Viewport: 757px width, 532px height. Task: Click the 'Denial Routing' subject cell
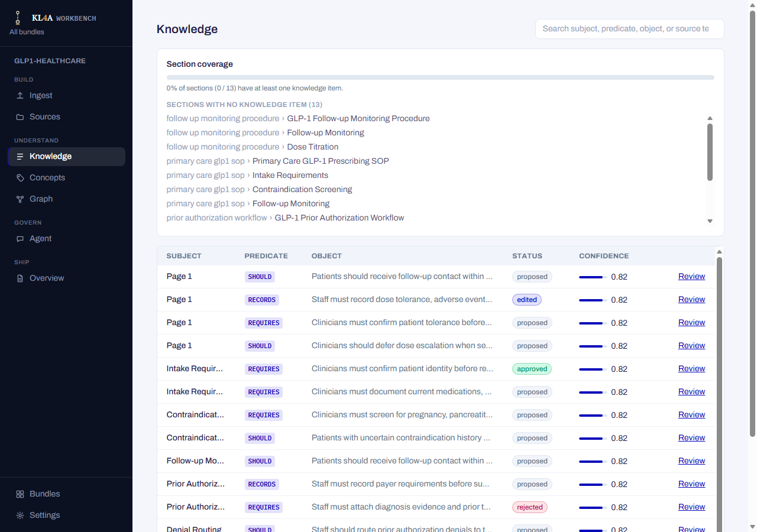194,528
